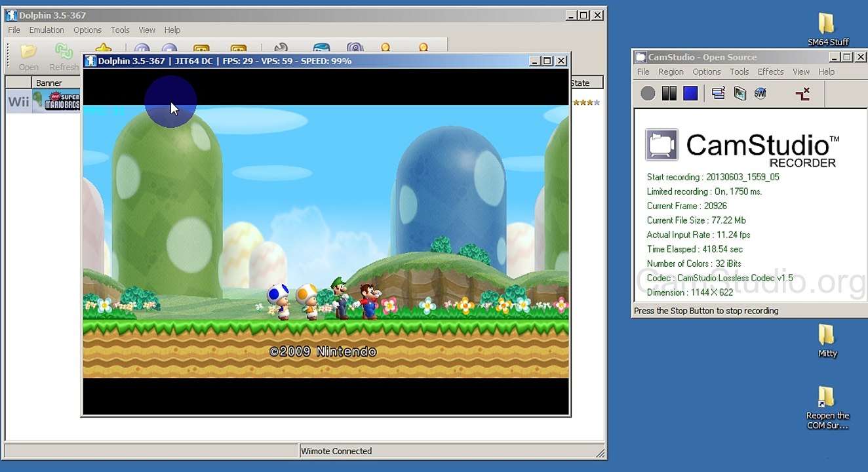868x472 pixels.
Task: Click the red stepped-line icon in CamStudio toolbar
Action: [x=802, y=94]
